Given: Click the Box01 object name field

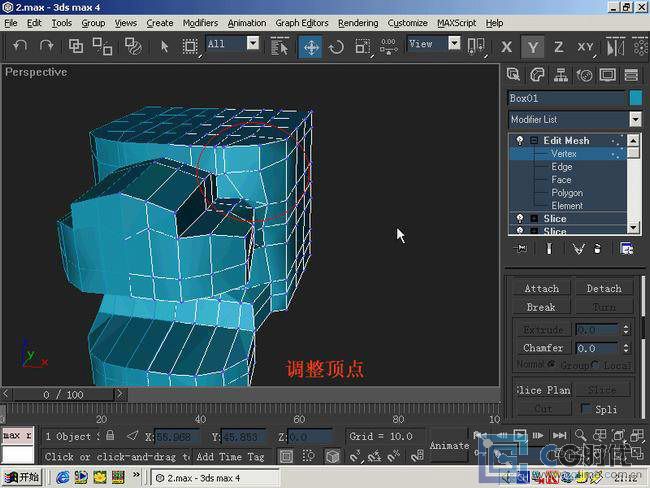Looking at the screenshot, I should 567,98.
